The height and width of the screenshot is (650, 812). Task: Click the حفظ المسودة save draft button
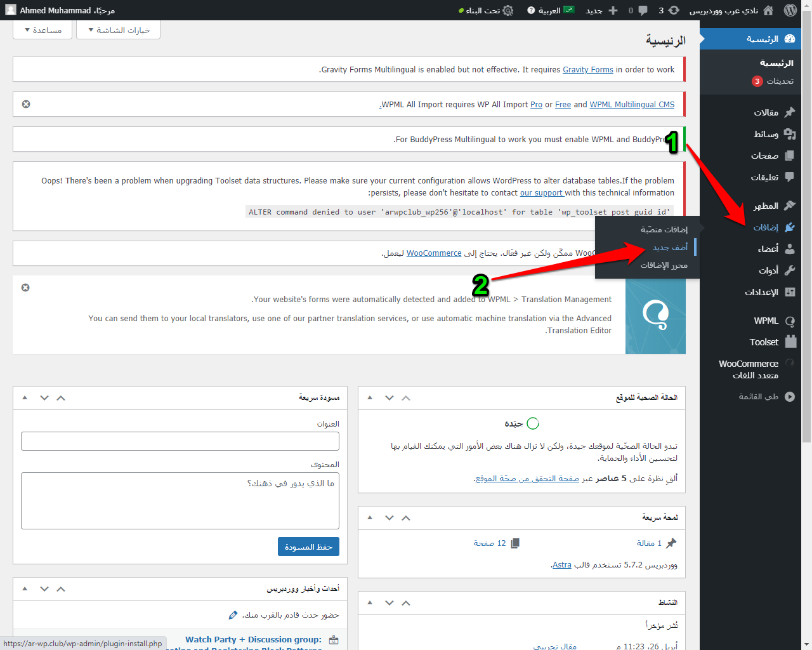coord(308,547)
